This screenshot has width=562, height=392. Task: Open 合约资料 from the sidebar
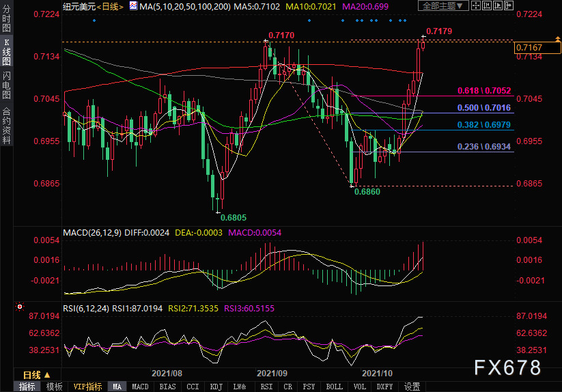pos(6,126)
